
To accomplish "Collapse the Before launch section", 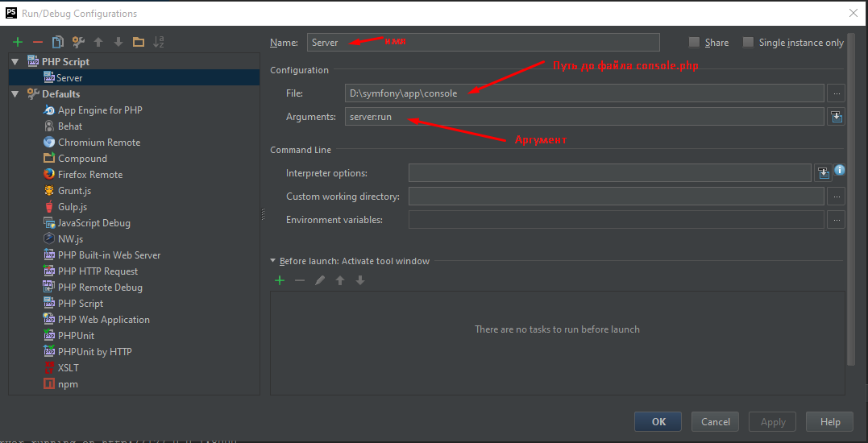I will (273, 260).
